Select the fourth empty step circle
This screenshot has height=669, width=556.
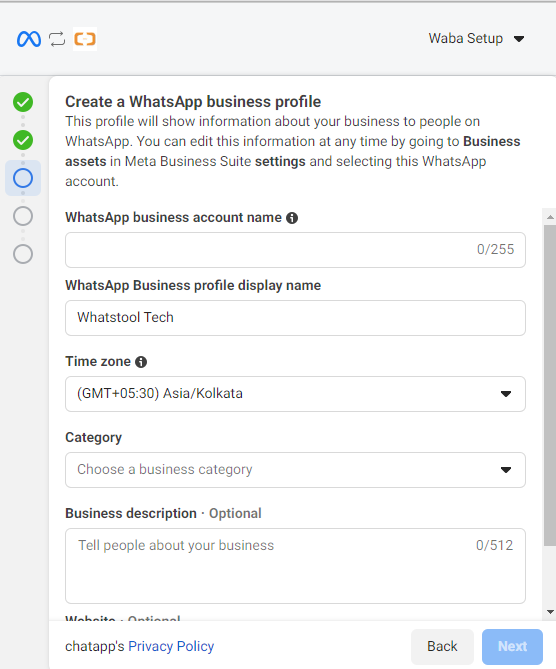coord(23,216)
